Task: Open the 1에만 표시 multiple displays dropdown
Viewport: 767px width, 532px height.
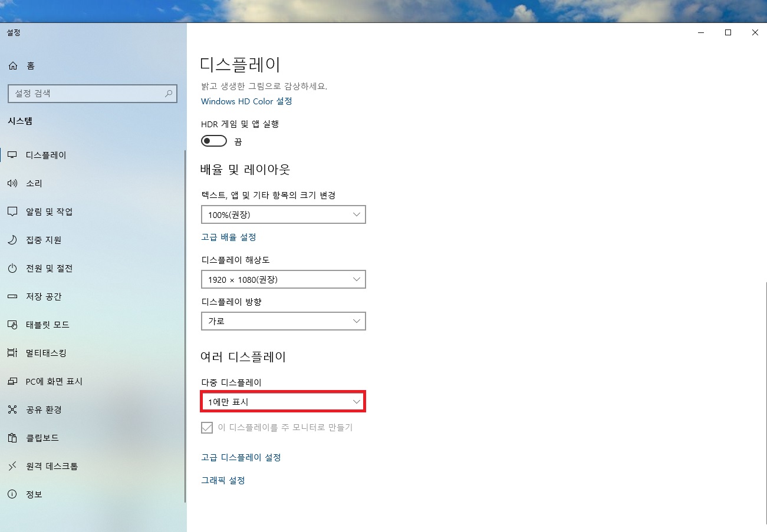Action: pos(284,402)
